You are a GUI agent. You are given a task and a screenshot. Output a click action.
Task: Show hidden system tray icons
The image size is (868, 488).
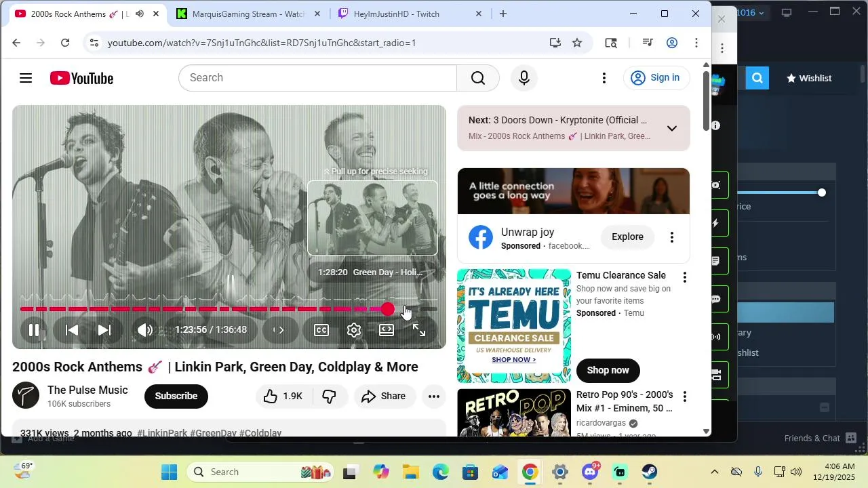click(x=714, y=472)
